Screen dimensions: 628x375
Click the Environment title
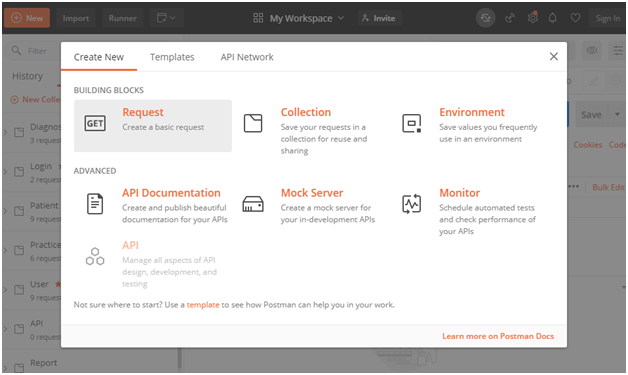pyautogui.click(x=472, y=112)
